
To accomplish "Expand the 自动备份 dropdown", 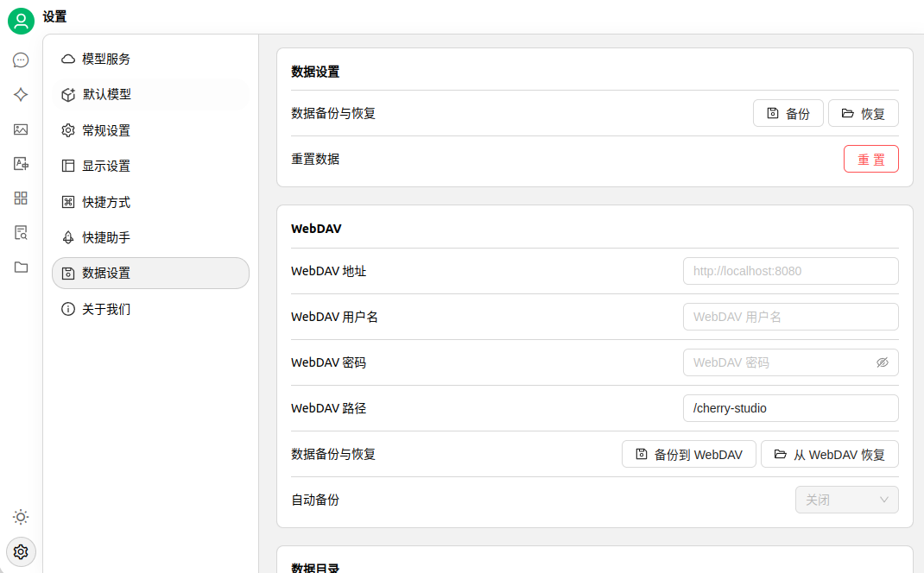I will [x=846, y=500].
